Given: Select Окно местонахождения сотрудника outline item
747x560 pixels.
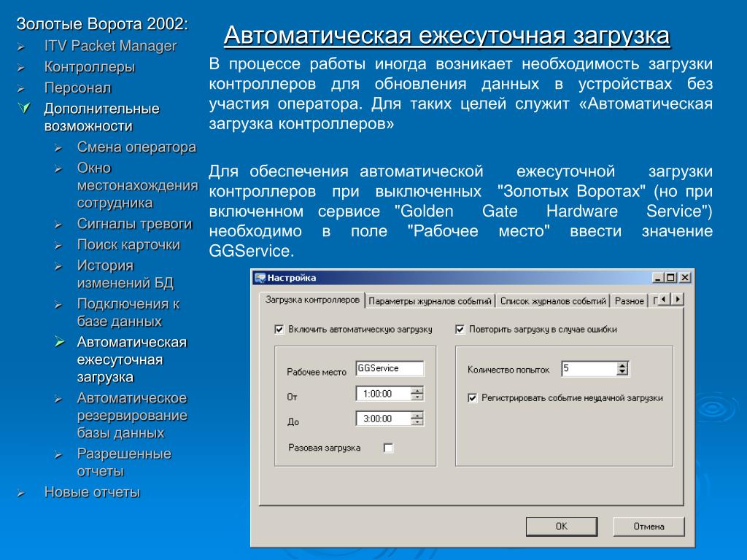Looking at the screenshot, I should 137,185.
